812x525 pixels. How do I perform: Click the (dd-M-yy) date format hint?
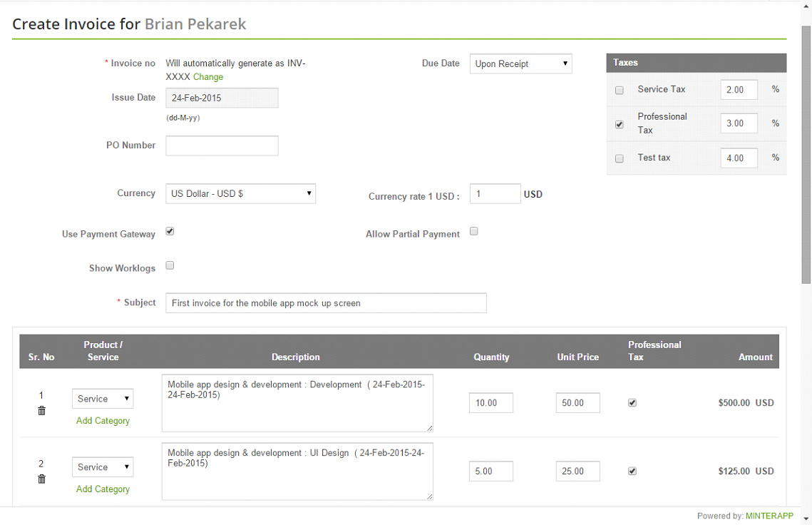click(183, 118)
